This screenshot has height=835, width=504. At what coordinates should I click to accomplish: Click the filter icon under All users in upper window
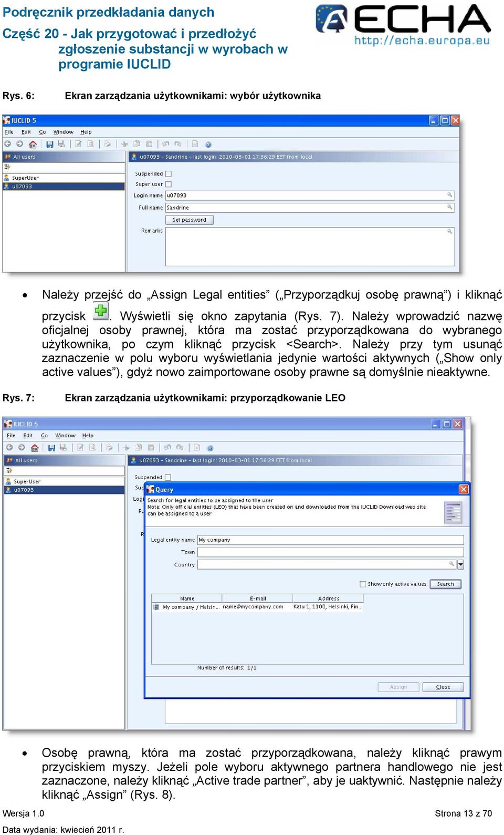click(7, 167)
